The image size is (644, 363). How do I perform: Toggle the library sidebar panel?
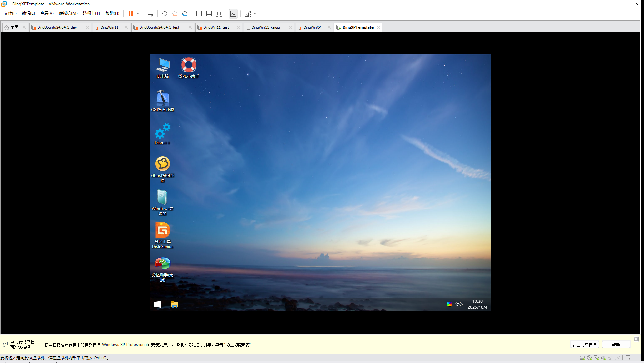click(x=199, y=14)
